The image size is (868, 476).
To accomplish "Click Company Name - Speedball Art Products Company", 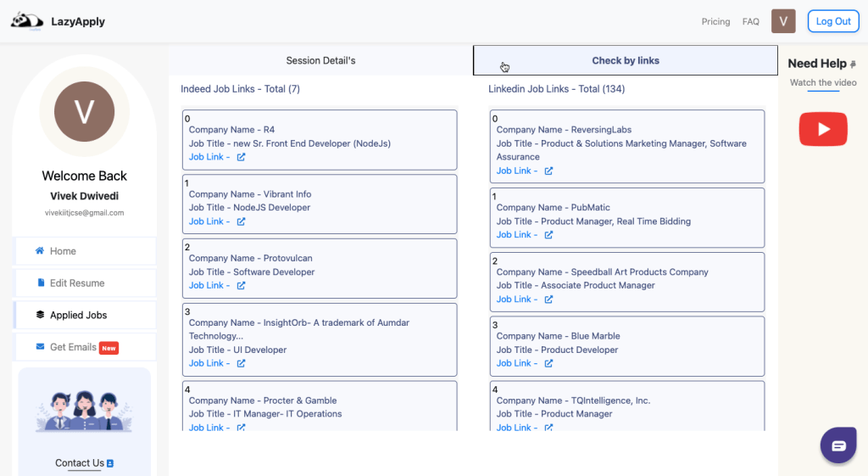I will (603, 272).
